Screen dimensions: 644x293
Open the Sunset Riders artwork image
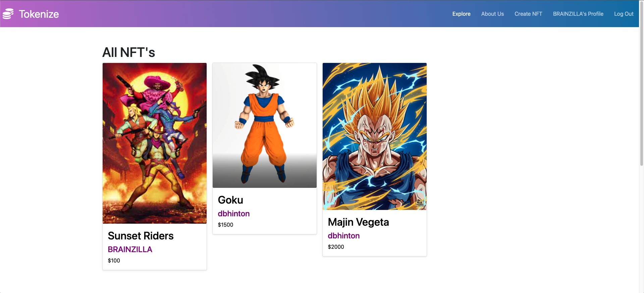pos(155,143)
